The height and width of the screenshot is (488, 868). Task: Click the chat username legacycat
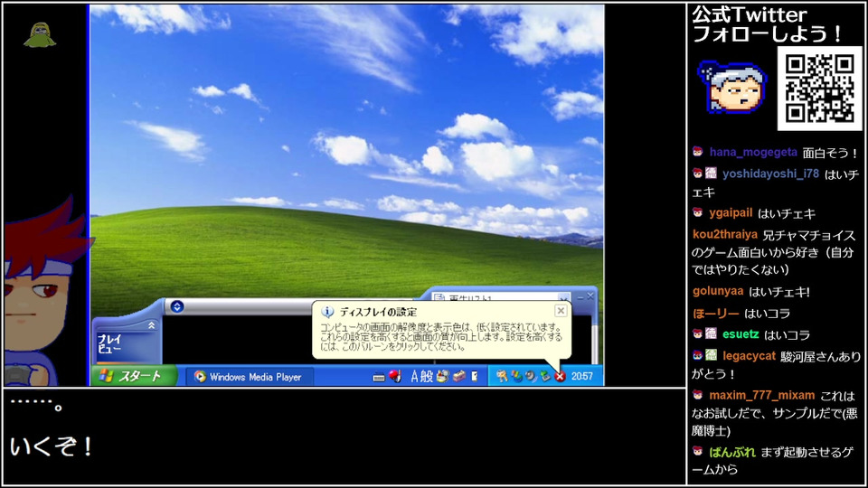(749, 356)
